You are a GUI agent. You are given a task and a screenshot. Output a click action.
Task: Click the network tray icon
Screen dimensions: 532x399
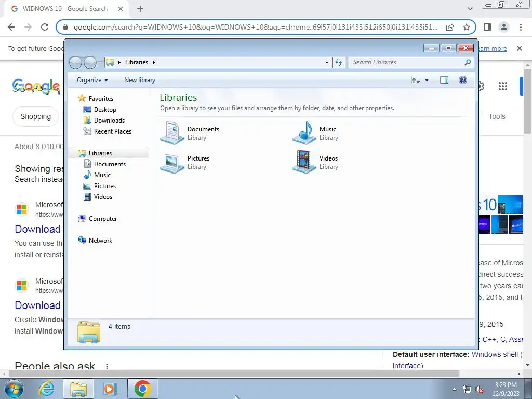467,390
